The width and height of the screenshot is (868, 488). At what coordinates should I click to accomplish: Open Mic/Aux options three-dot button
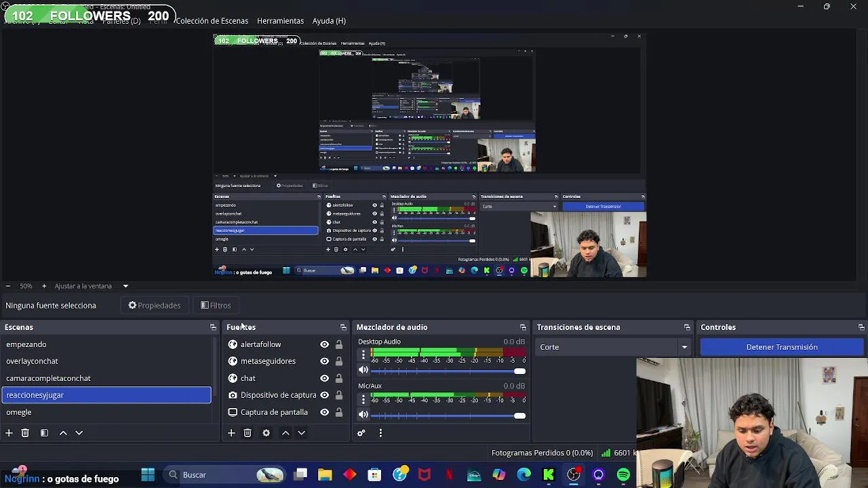tap(363, 399)
